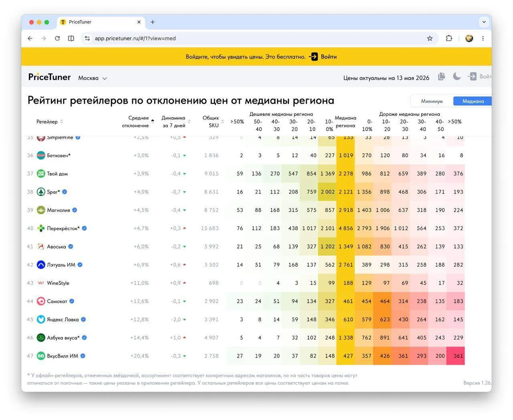This screenshot has height=420, width=513.
Task: Reload the page with the refresh icon
Action: [x=57, y=38]
